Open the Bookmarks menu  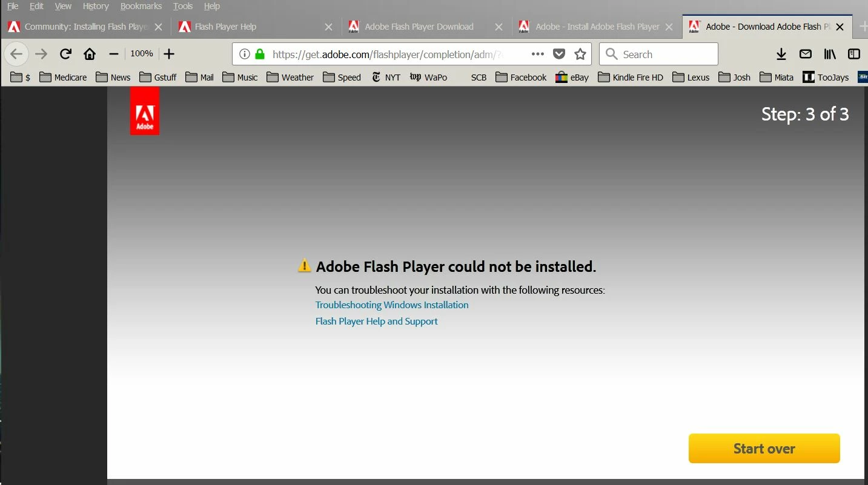(x=141, y=6)
